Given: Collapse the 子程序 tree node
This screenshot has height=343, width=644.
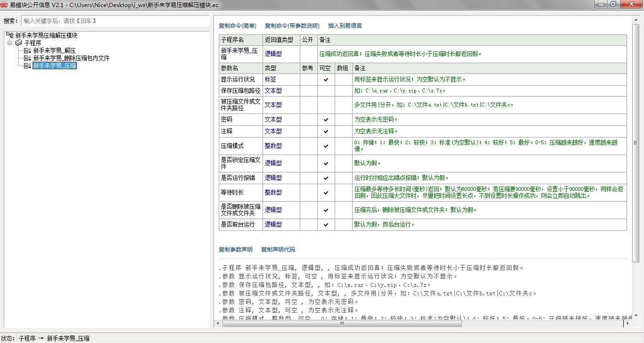Looking at the screenshot, I should coord(9,43).
